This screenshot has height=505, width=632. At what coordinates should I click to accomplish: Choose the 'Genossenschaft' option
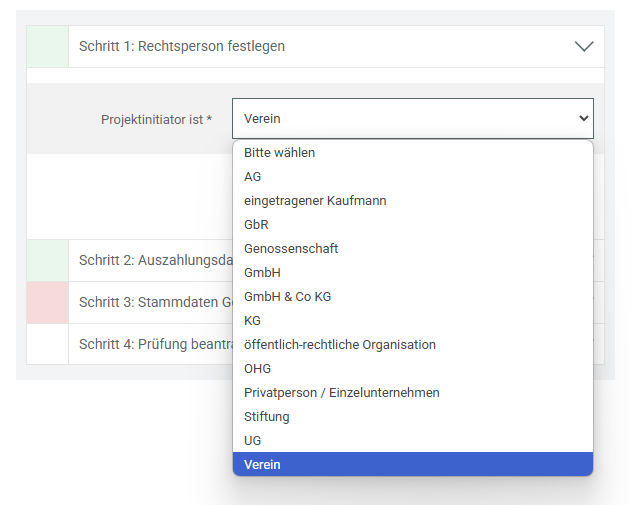pos(291,249)
